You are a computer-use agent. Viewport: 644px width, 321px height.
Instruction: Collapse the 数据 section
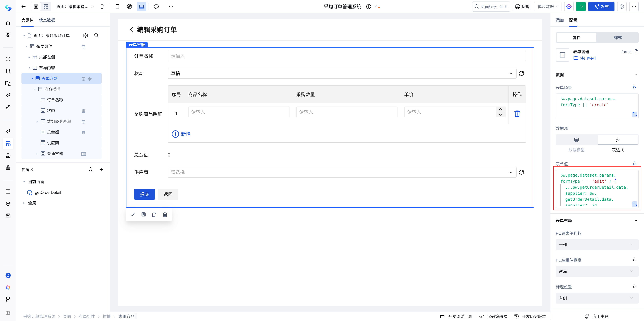pos(636,75)
